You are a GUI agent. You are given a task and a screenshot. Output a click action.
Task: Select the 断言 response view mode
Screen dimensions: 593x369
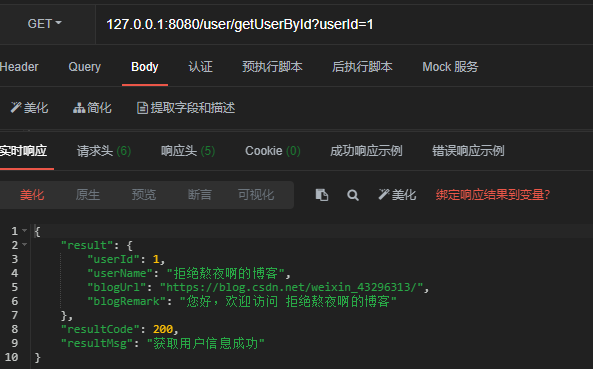coord(200,195)
